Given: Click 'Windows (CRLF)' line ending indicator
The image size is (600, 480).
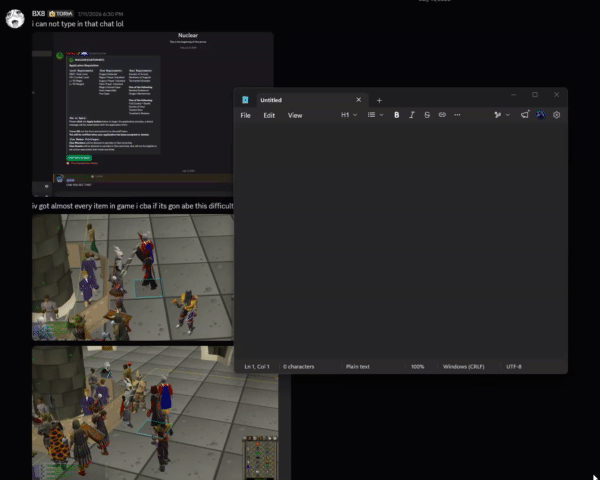Looking at the screenshot, I should click(463, 367).
